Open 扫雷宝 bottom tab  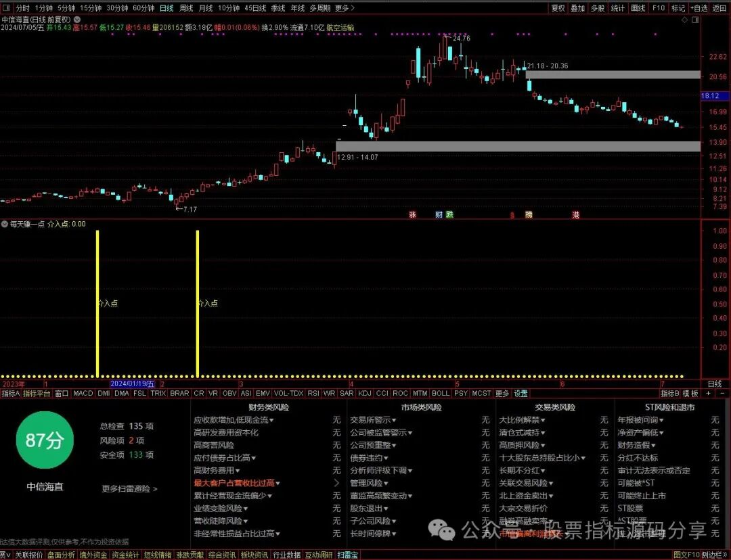point(348,555)
